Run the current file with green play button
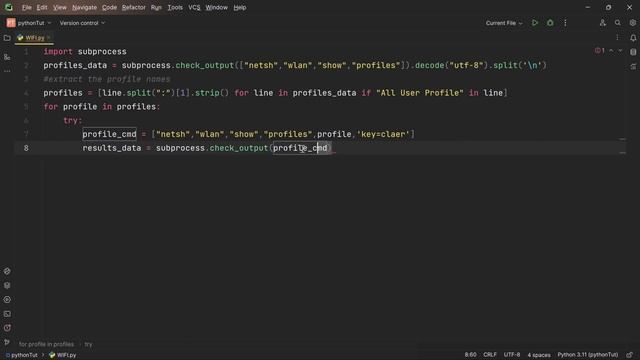 coord(535,23)
